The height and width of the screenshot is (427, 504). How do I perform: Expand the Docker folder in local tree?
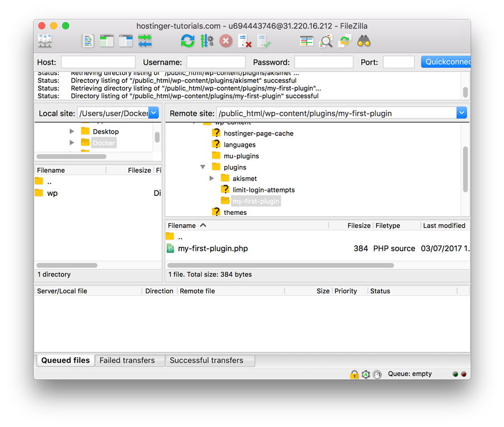[x=72, y=142]
